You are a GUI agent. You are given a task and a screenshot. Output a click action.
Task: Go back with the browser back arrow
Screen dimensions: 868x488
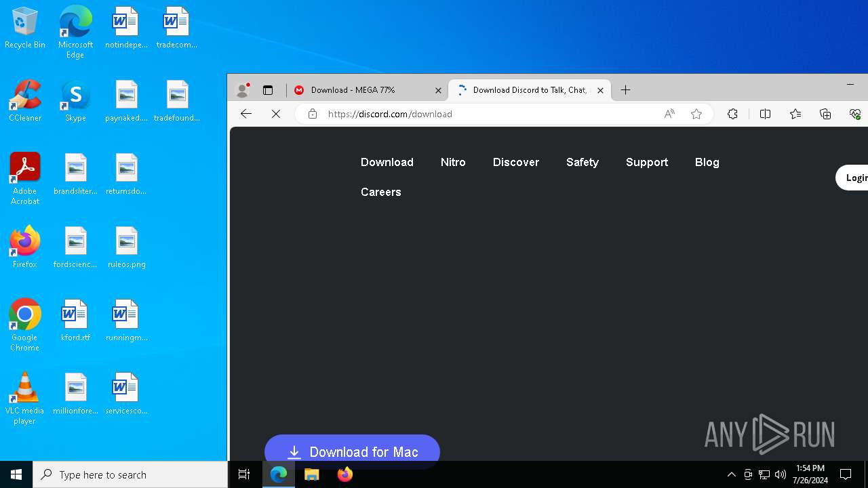pos(246,114)
